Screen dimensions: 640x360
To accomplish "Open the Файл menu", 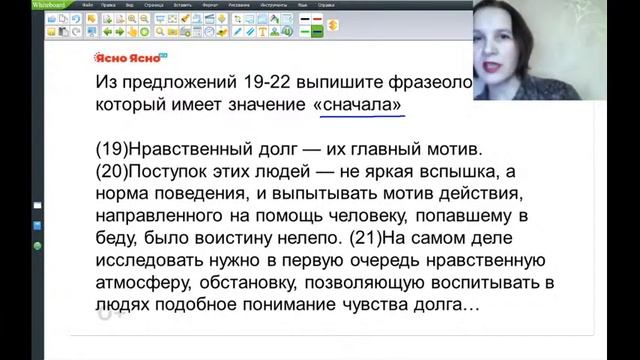I will 87,5.
